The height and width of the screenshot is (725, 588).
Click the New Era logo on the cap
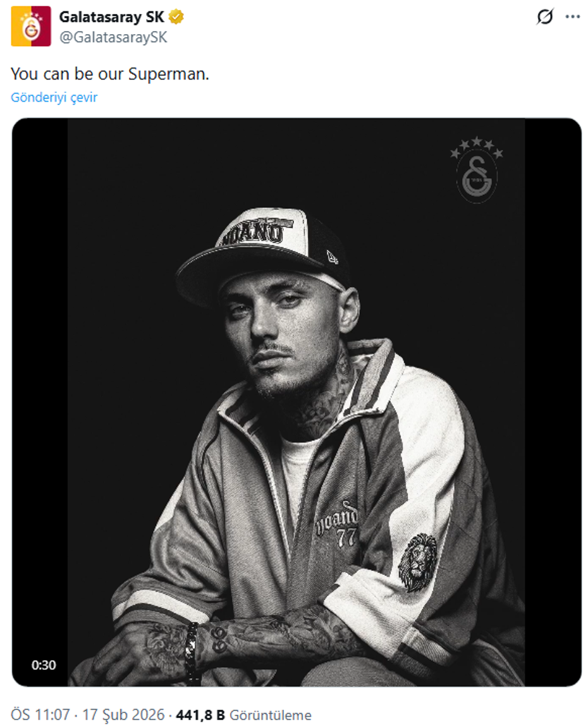tap(332, 257)
